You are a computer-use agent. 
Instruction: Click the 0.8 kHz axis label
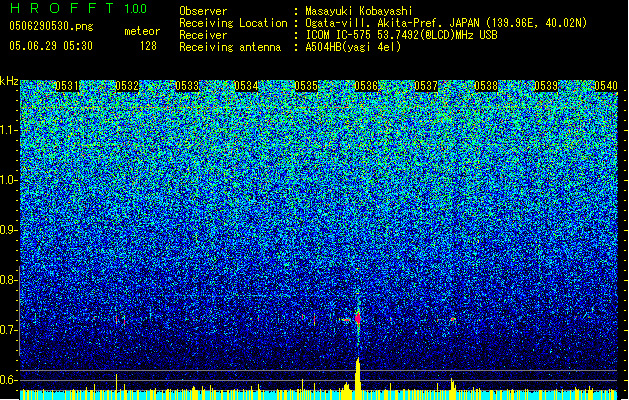8,280
